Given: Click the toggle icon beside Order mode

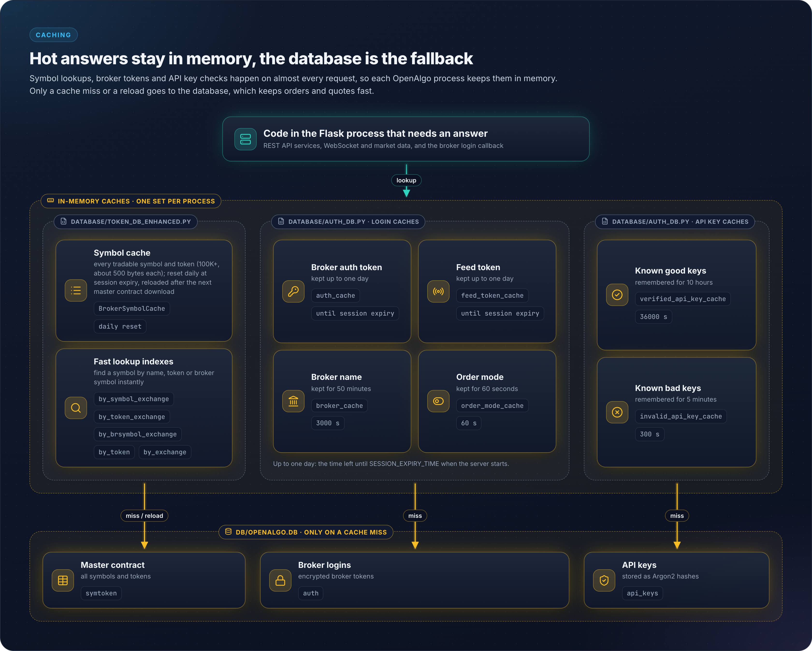Looking at the screenshot, I should point(438,401).
